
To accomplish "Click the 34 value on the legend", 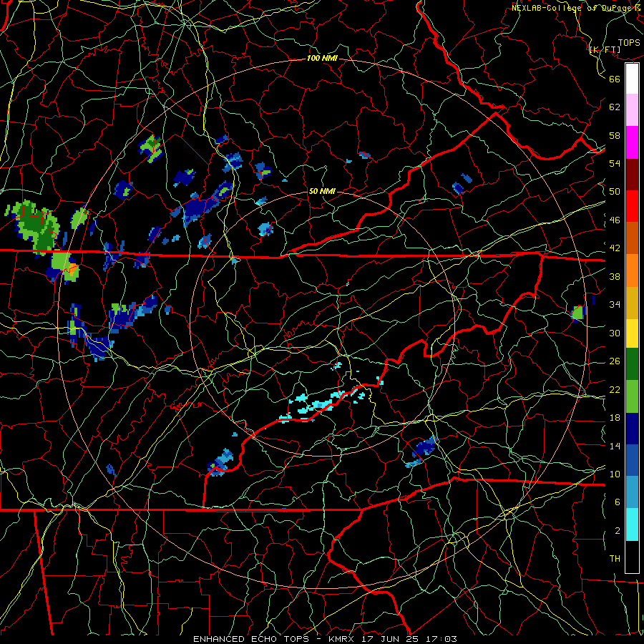I will pyautogui.click(x=615, y=305).
